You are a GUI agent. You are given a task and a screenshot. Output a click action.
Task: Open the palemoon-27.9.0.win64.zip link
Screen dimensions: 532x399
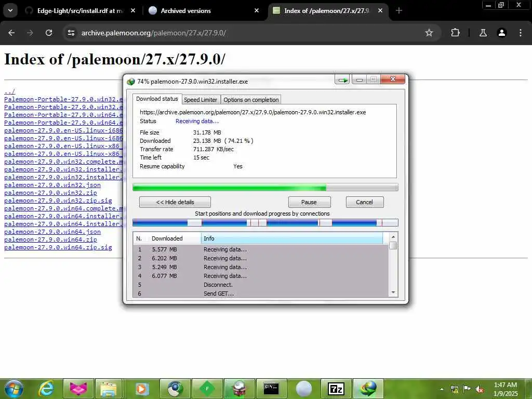point(50,240)
